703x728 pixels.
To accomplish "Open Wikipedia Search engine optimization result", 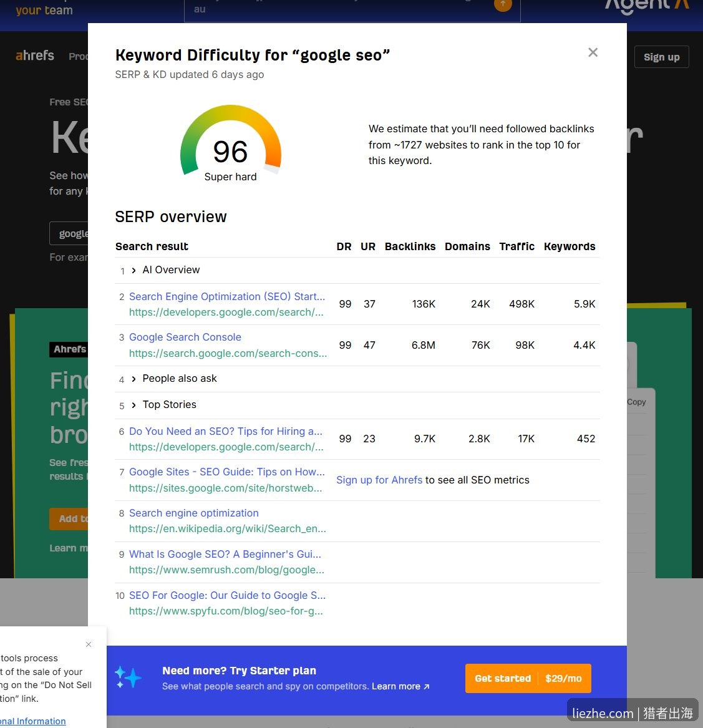I will tap(193, 513).
